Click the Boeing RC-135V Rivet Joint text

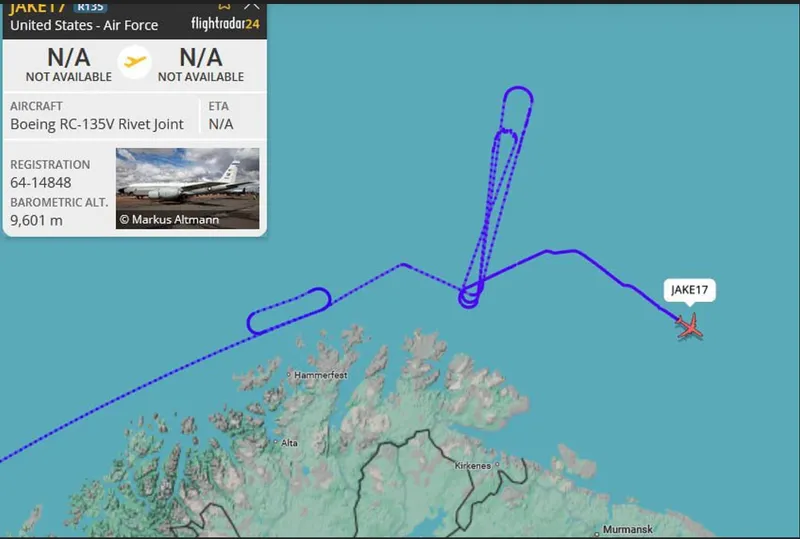pyautogui.click(x=97, y=124)
